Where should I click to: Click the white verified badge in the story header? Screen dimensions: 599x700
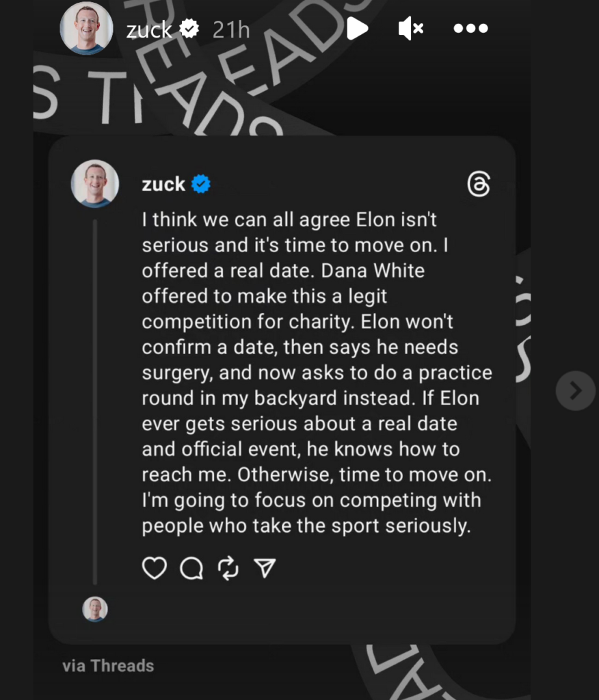tap(189, 29)
